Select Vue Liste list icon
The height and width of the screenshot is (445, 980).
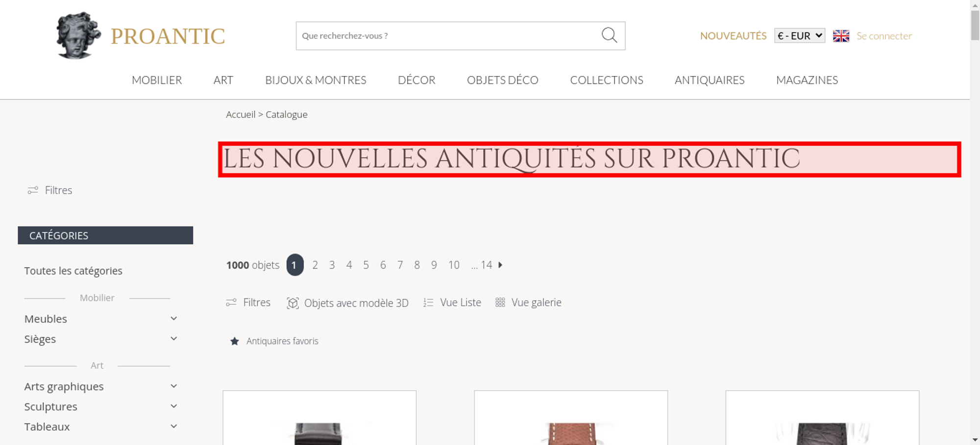[x=428, y=303]
